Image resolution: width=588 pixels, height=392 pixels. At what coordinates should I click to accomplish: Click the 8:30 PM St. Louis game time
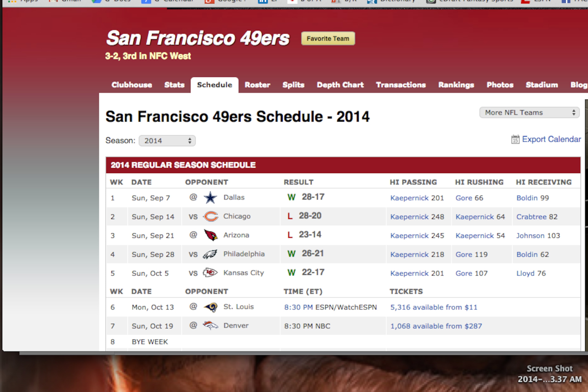[298, 307]
